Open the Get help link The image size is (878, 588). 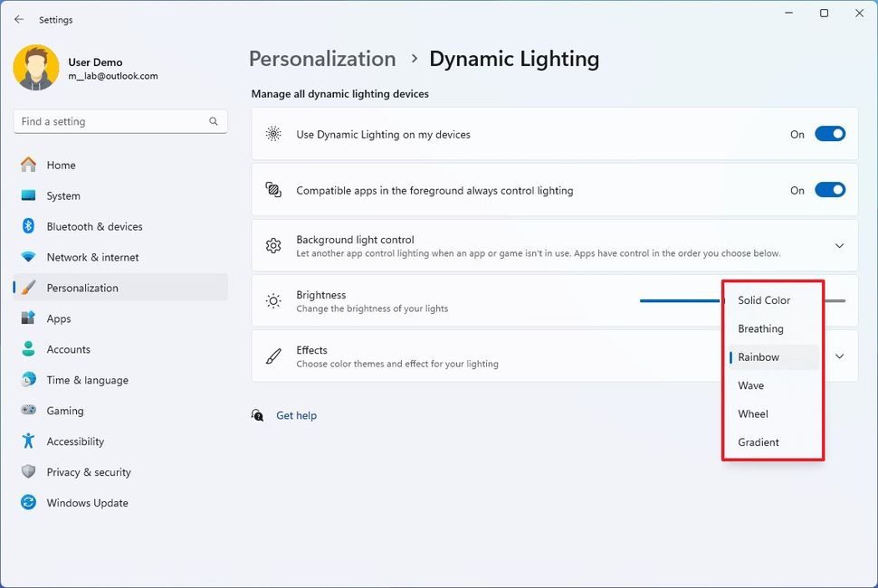point(296,415)
